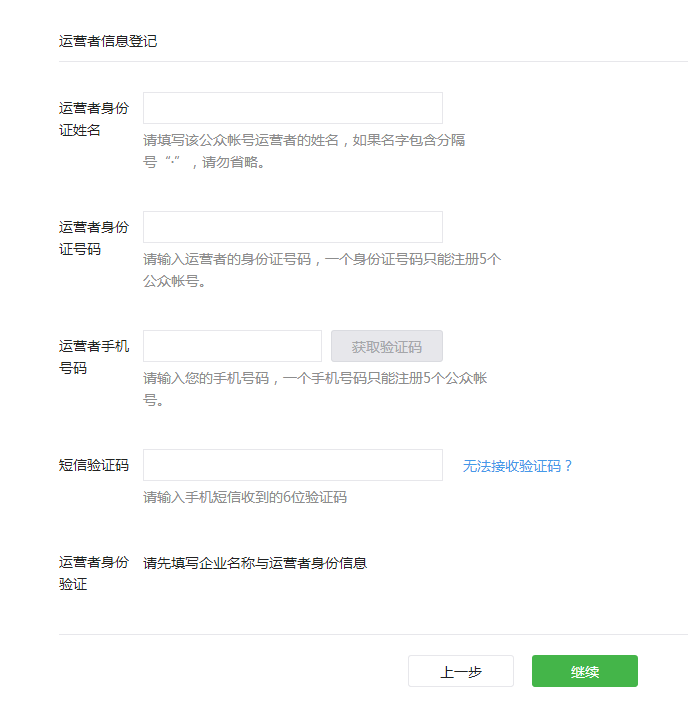Viewport: 688px width, 724px height.
Task: Click the 短信验证码 label text
Action: (93, 465)
